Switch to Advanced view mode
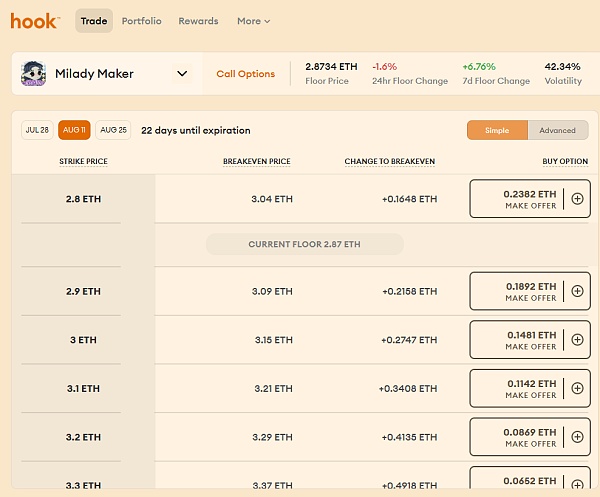 (x=557, y=130)
